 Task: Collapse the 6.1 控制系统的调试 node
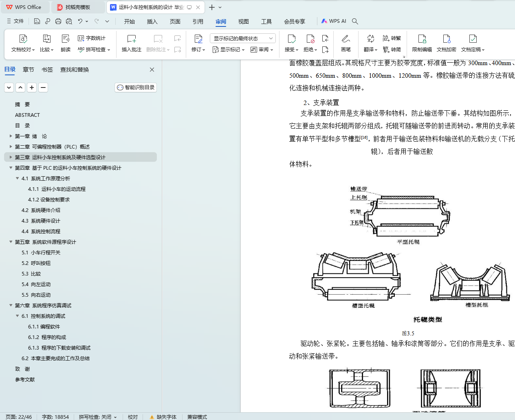(17, 316)
